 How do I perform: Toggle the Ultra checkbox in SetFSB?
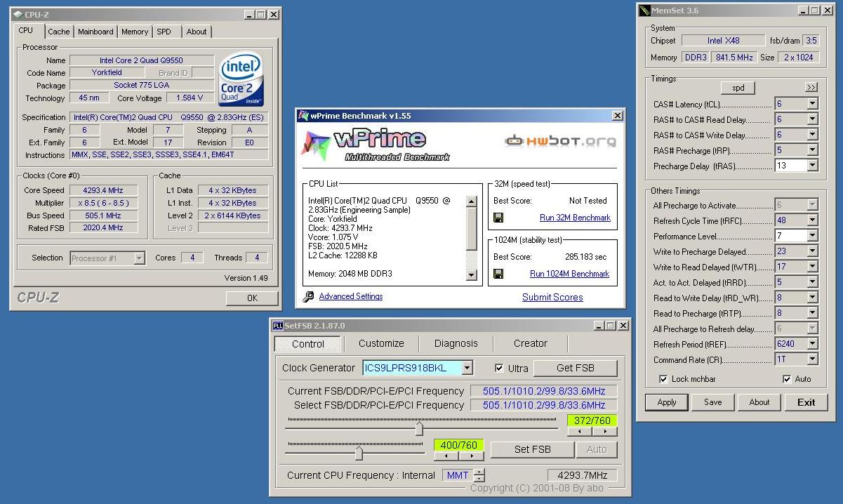click(x=499, y=368)
